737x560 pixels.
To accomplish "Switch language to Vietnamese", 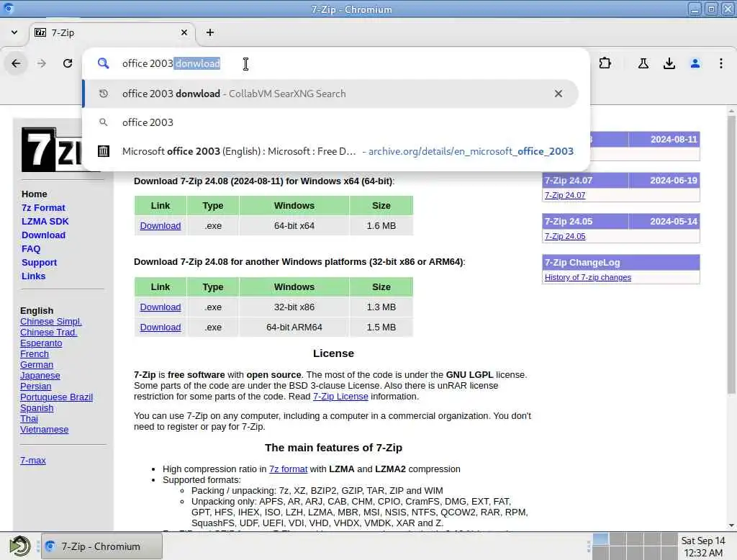I will point(44,430).
